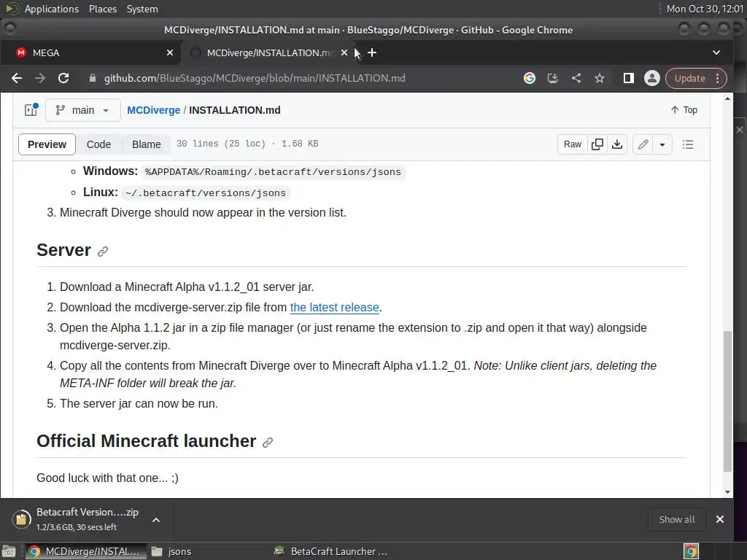Copy link anchor next to Server heading
Screen dimensions: 747x560
(102, 252)
